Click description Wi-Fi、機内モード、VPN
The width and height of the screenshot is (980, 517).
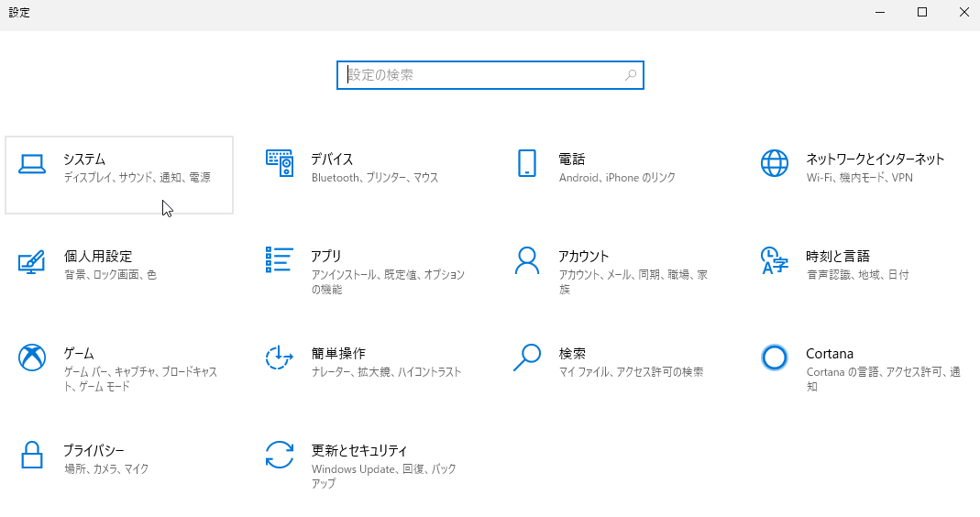pyautogui.click(x=859, y=178)
